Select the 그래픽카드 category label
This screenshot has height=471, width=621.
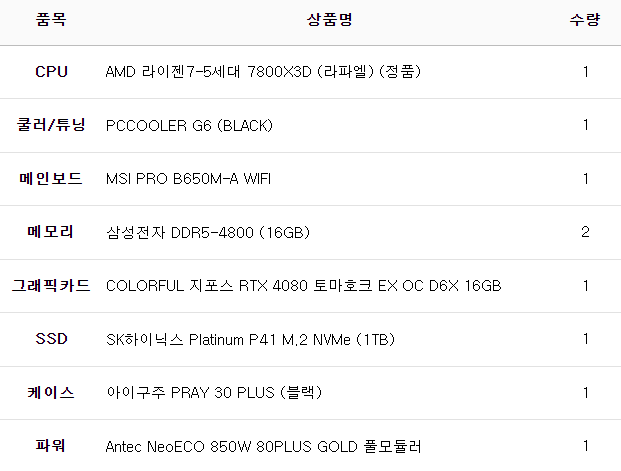pyautogui.click(x=51, y=286)
